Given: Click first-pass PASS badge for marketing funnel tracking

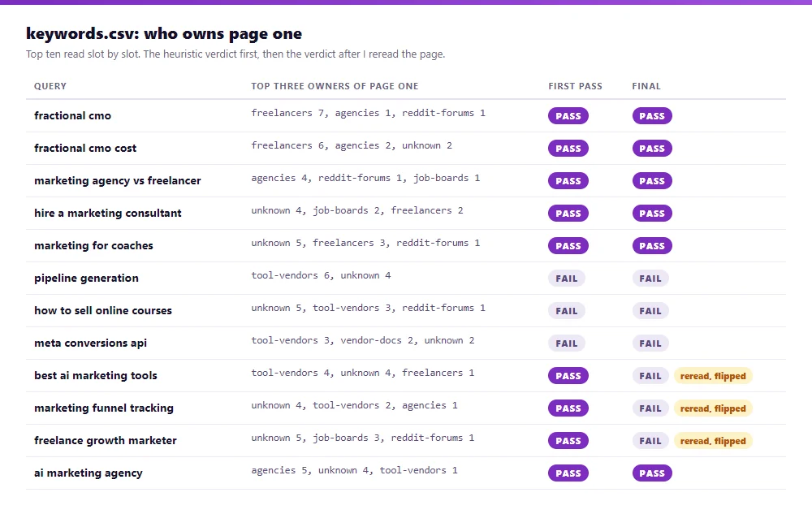Looking at the screenshot, I should (x=568, y=408).
